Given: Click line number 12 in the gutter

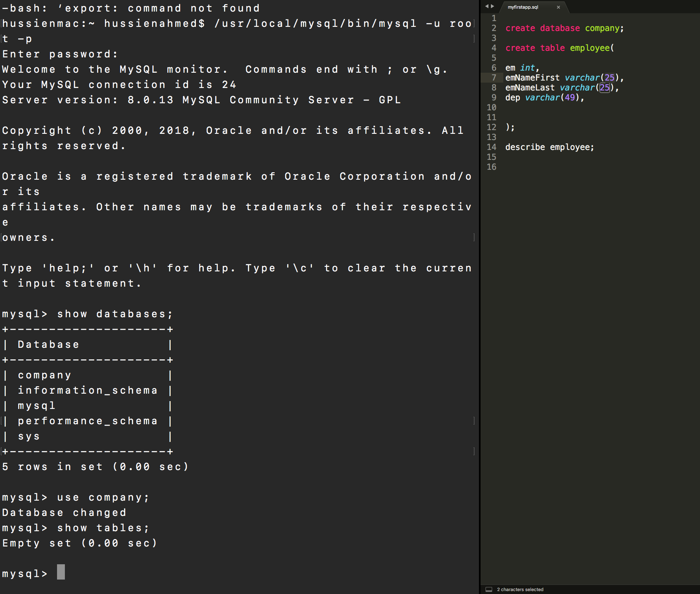Looking at the screenshot, I should pos(491,127).
